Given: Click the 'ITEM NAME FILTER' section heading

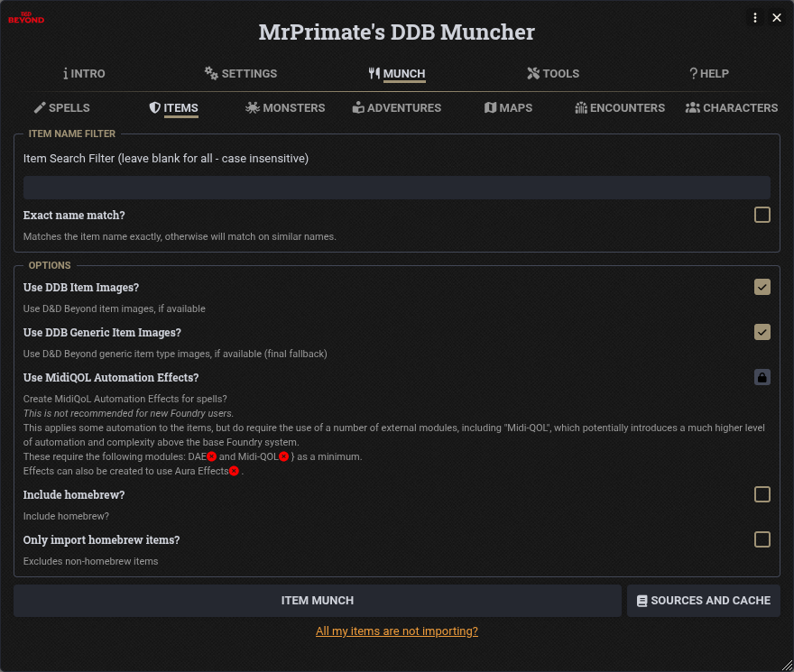Looking at the screenshot, I should pos(72,133).
